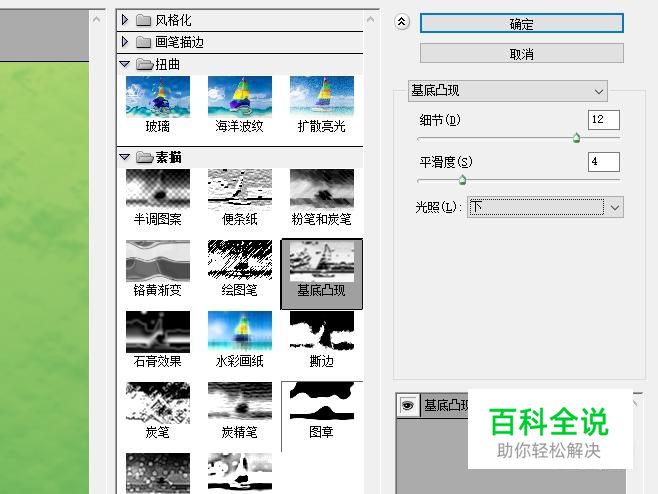Viewport: 658px width, 494px height.
Task: Click filter list scrollbar up arrow
Action: 370,19
